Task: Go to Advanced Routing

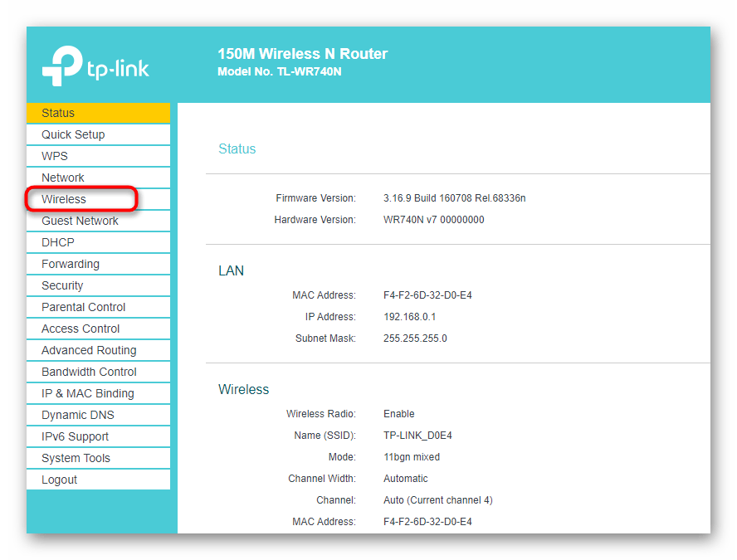Action: click(98, 351)
